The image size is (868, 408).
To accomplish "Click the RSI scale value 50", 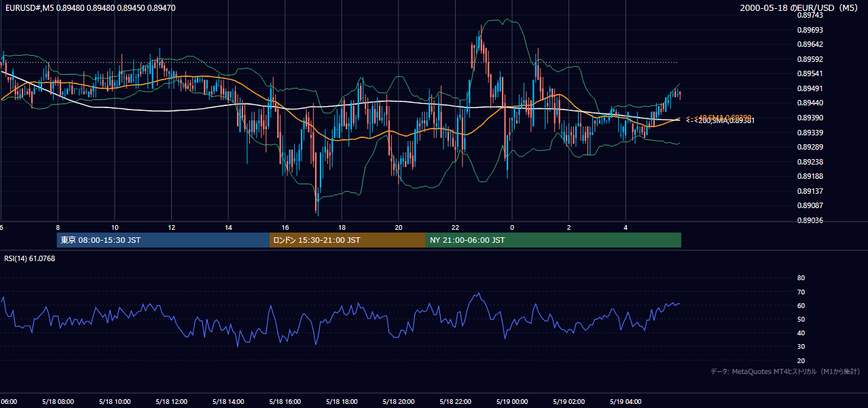I will click(x=801, y=319).
